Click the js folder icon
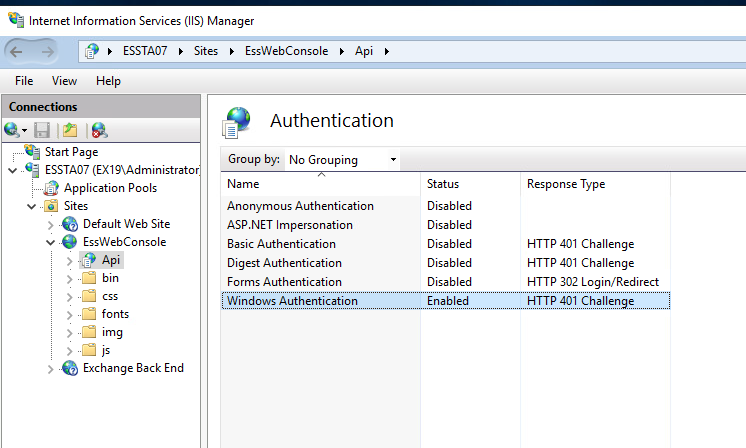 pyautogui.click(x=89, y=350)
